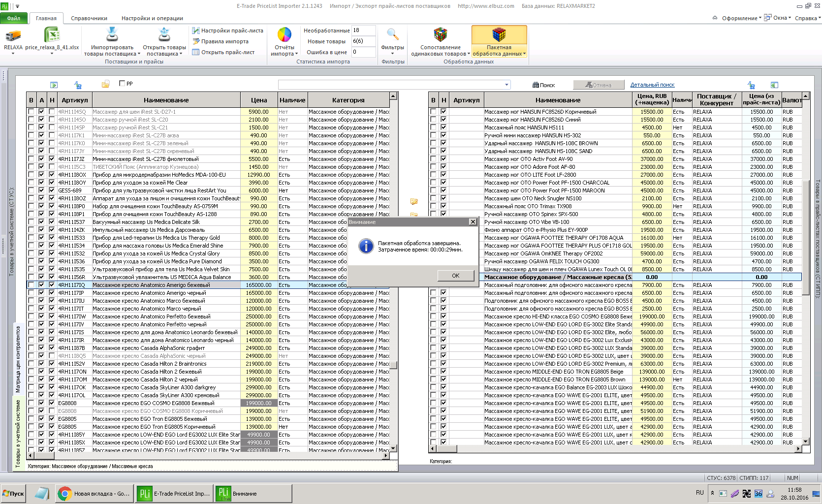
Task: Click the 'Необработанные' value field
Action: 363,31
